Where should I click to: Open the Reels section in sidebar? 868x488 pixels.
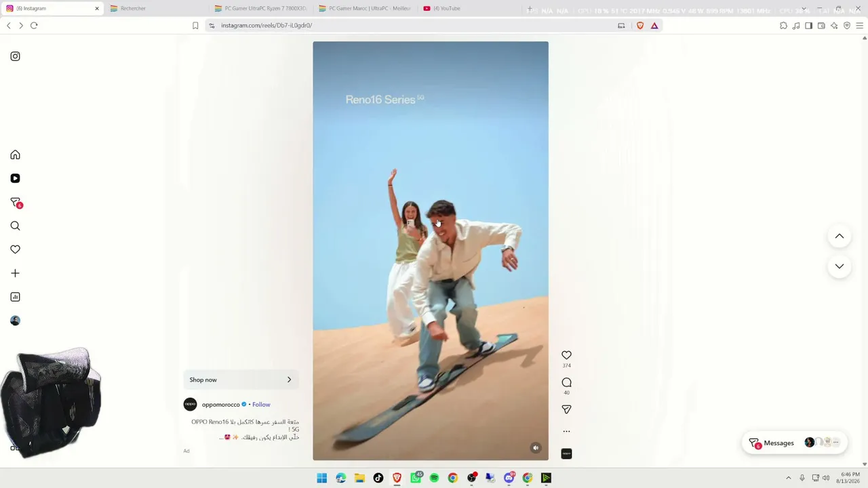(15, 178)
